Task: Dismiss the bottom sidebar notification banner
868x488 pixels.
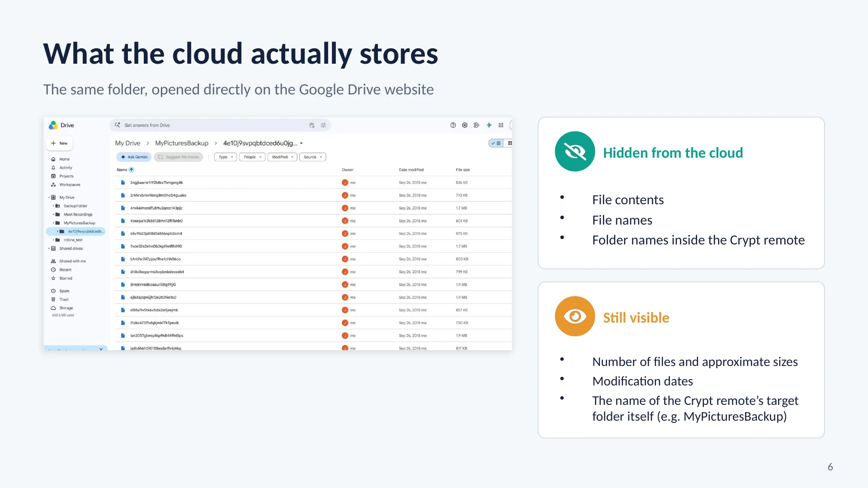Action: point(101,349)
